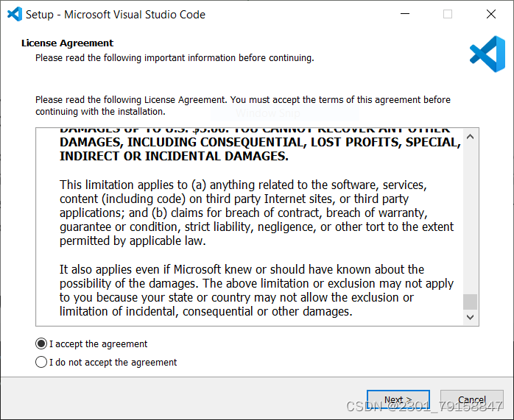Screen dimensions: 514x420
Task: Click the title text "Setup - Microsoft Visual Studio Code"
Action: point(116,15)
